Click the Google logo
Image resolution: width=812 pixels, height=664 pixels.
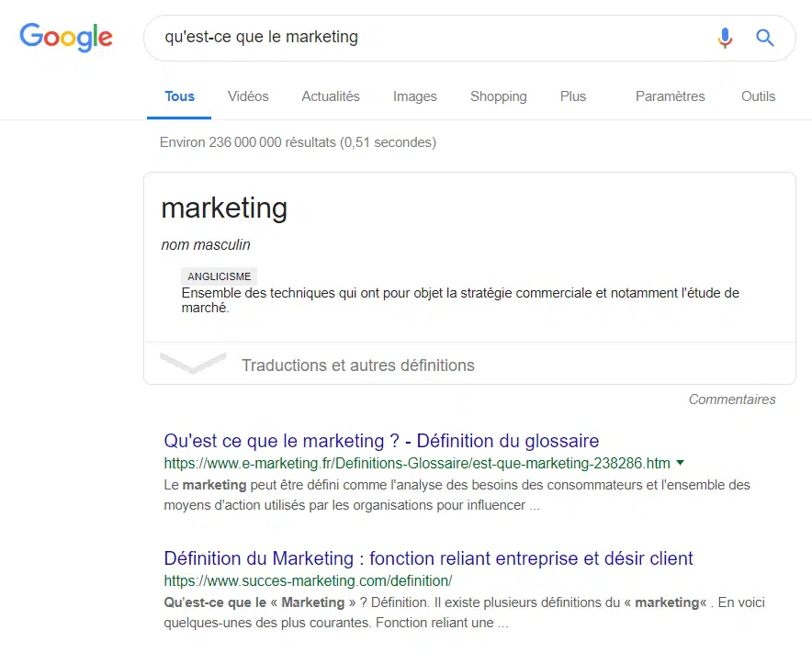tap(66, 38)
